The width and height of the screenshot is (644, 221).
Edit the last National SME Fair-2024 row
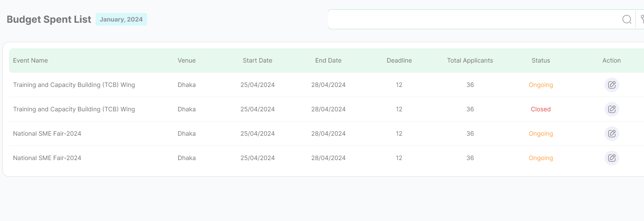(611, 158)
